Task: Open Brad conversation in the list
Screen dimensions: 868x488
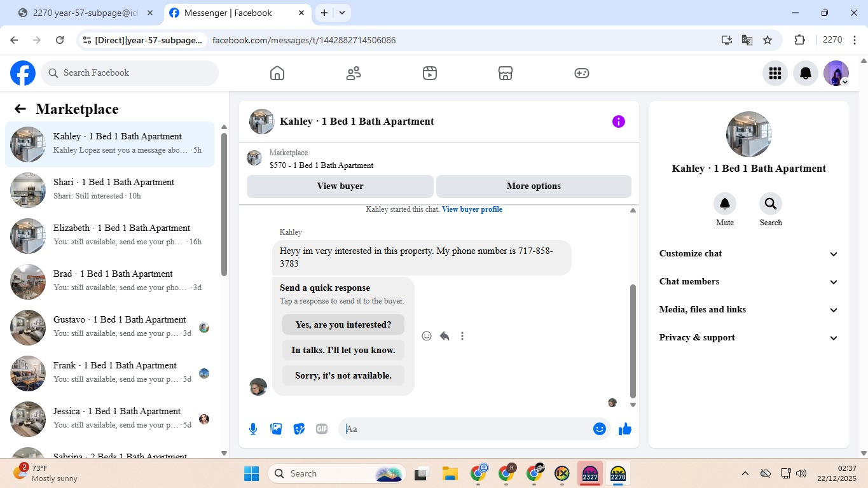Action: pos(110,282)
